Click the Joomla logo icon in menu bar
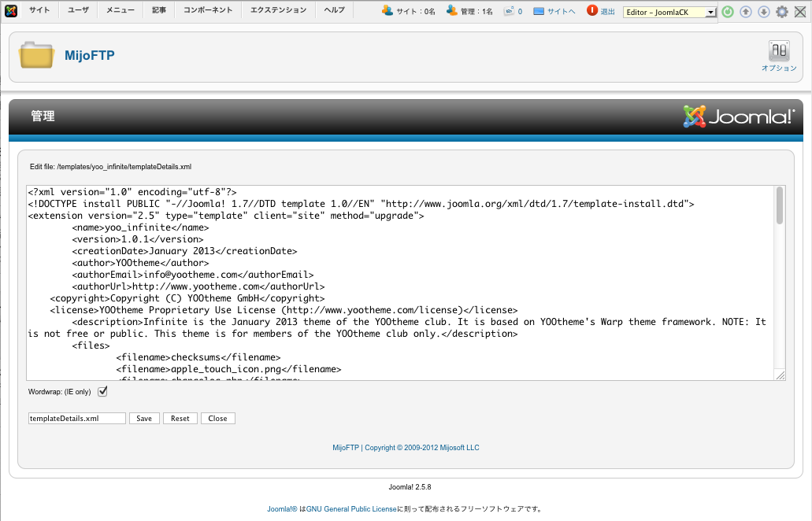This screenshot has height=521, width=812. [11, 11]
